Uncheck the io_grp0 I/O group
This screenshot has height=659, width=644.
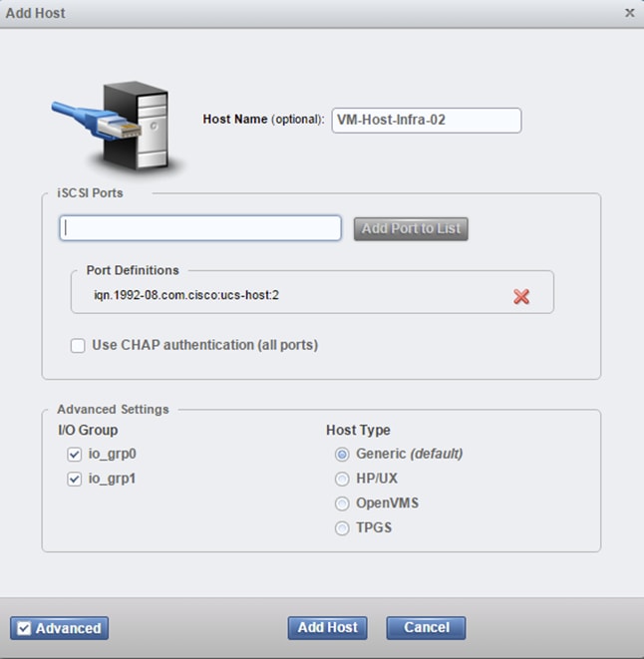(75, 455)
